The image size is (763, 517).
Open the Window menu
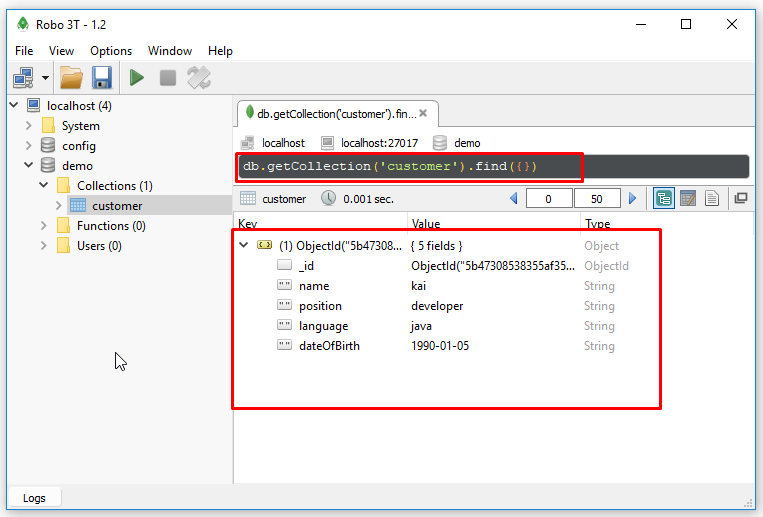170,51
